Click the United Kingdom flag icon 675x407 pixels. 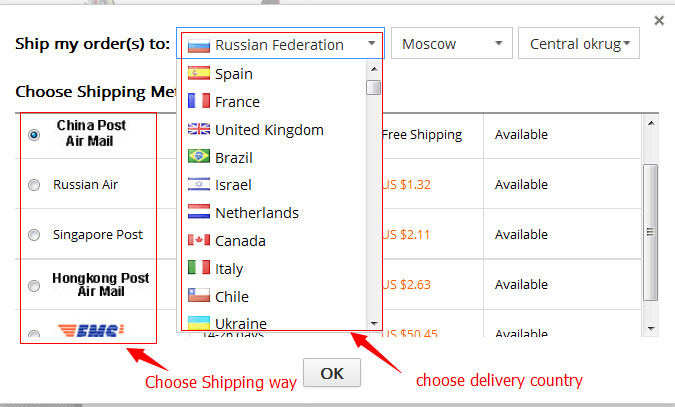pyautogui.click(x=198, y=129)
